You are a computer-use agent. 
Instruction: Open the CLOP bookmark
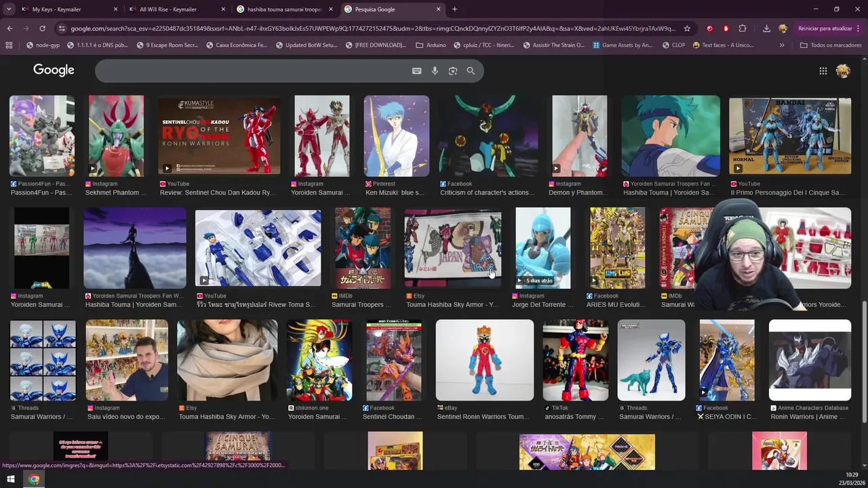click(x=673, y=45)
